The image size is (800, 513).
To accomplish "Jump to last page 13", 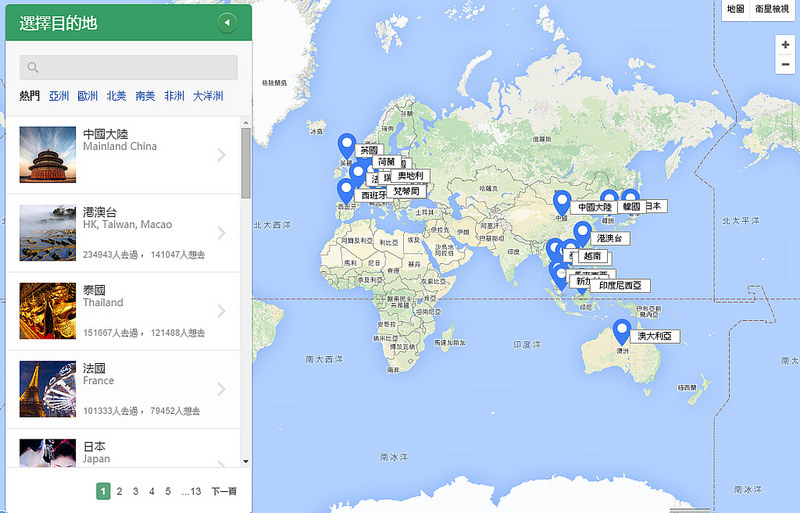I will tap(191, 492).
